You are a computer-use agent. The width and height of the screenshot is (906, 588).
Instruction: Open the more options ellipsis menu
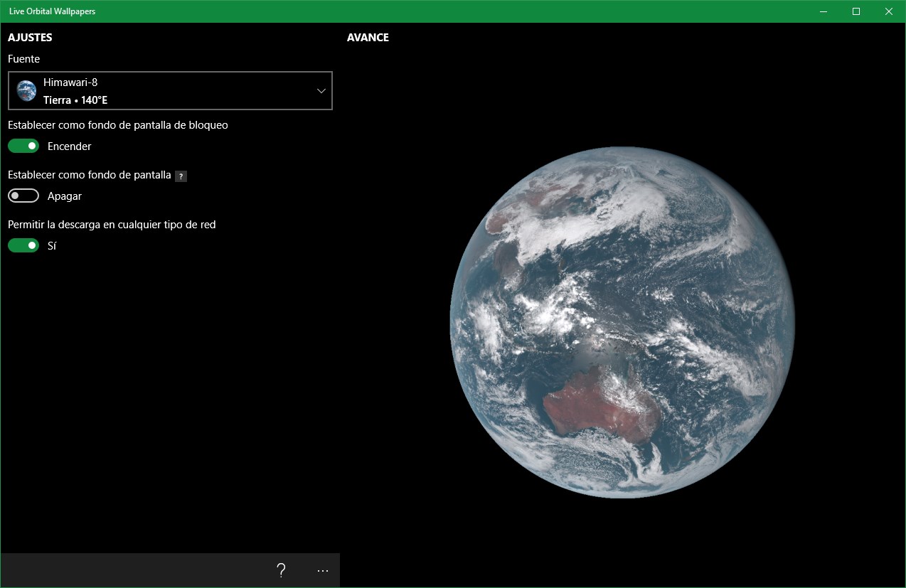point(323,570)
